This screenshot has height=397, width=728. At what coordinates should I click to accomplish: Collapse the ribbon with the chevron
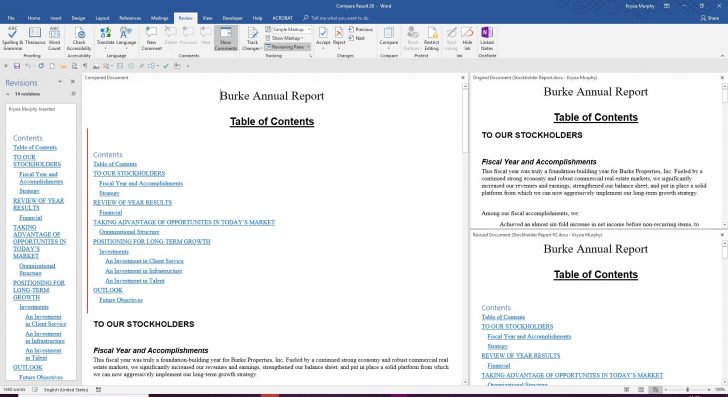(x=722, y=56)
